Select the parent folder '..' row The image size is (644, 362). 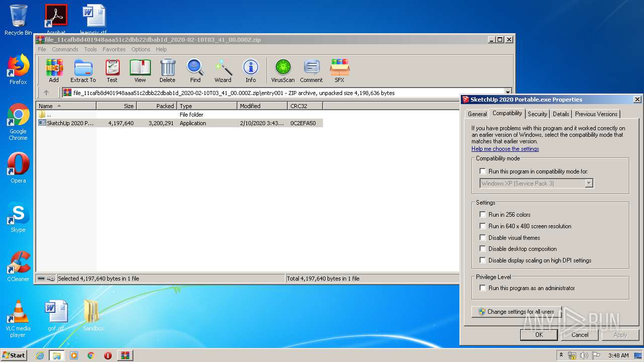click(x=180, y=115)
